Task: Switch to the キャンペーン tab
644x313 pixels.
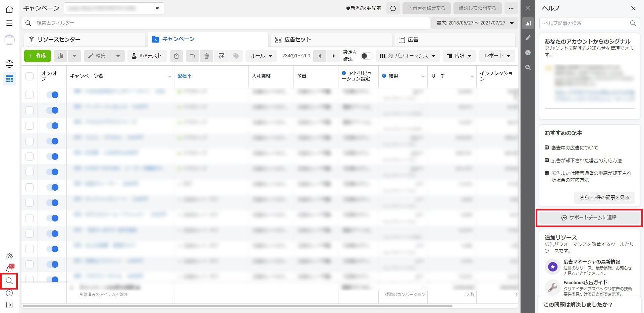Action: click(208, 39)
